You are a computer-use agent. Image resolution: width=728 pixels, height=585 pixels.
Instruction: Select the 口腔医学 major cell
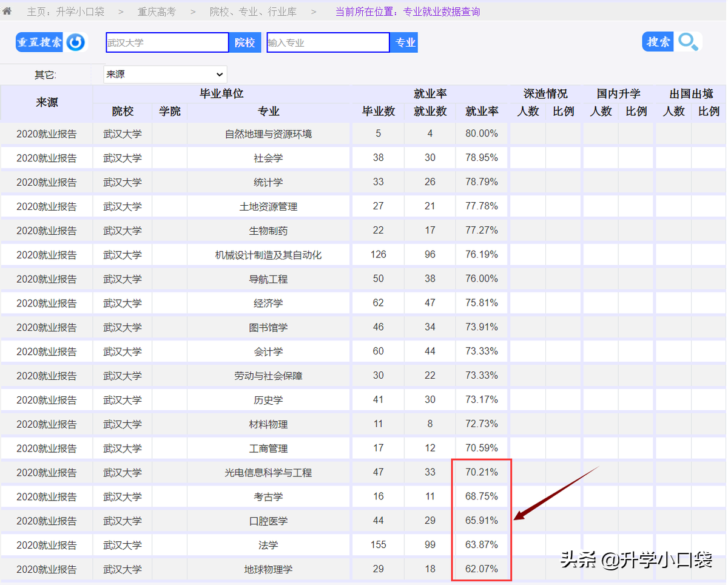coord(269,521)
